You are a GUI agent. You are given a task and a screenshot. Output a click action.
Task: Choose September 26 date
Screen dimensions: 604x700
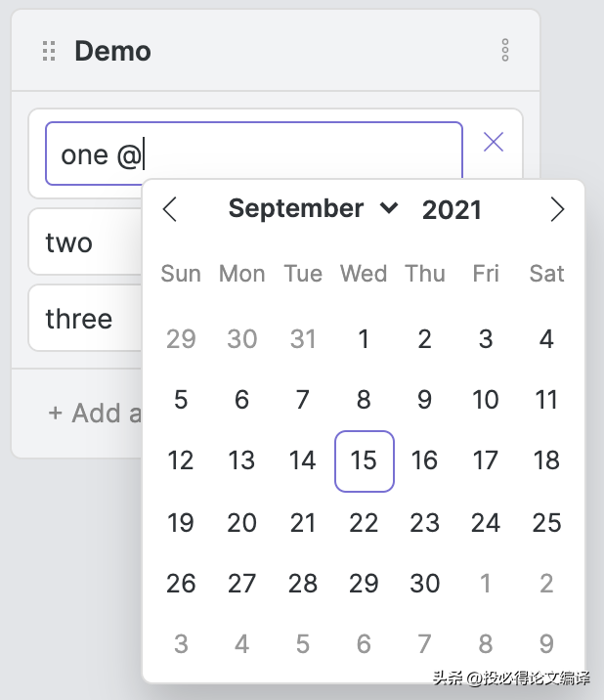[x=181, y=583]
